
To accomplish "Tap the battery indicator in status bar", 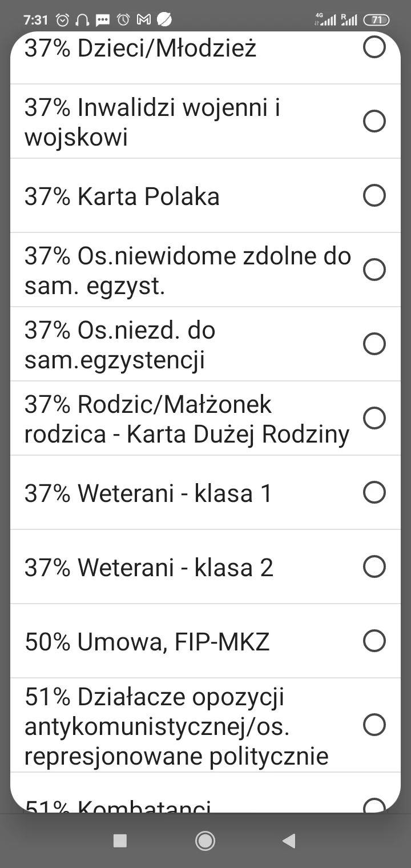I will click(x=376, y=20).
